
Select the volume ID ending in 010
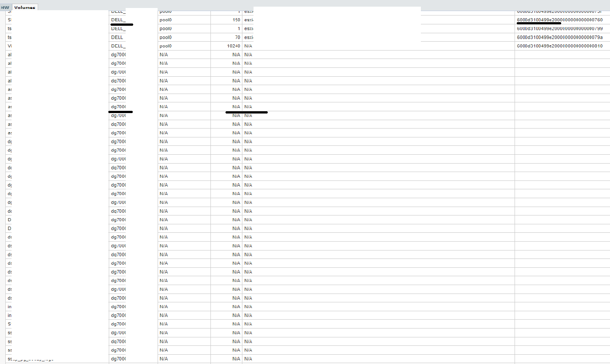[x=559, y=46]
